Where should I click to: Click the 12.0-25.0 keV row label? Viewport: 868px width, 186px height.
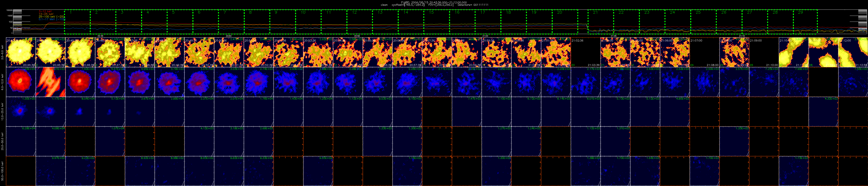(3, 111)
